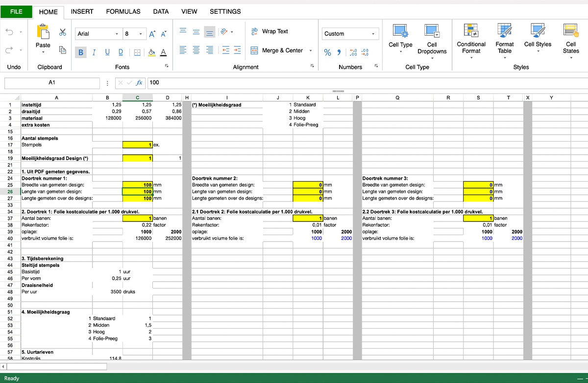Click the Undo arrow icon
588x383 pixels.
[10, 32]
